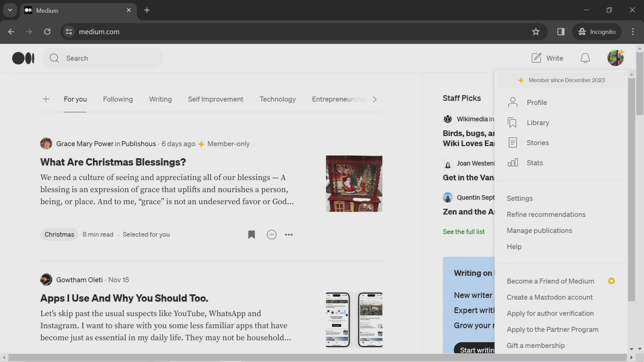Click Member since December 2023 banner
The height and width of the screenshot is (362, 644).
coord(561,80)
